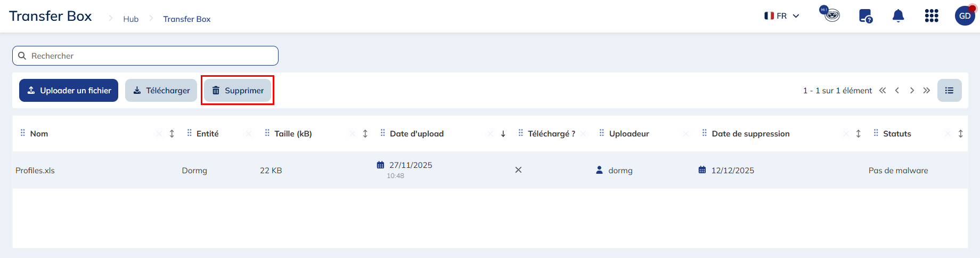
Task: Navigate to Hub breadcrumb
Action: [130, 19]
